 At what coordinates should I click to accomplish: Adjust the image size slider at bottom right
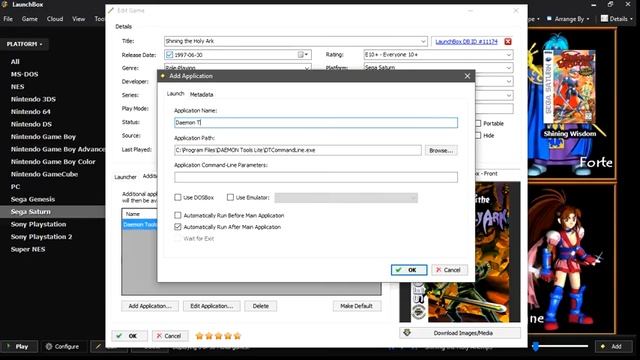[536, 347]
